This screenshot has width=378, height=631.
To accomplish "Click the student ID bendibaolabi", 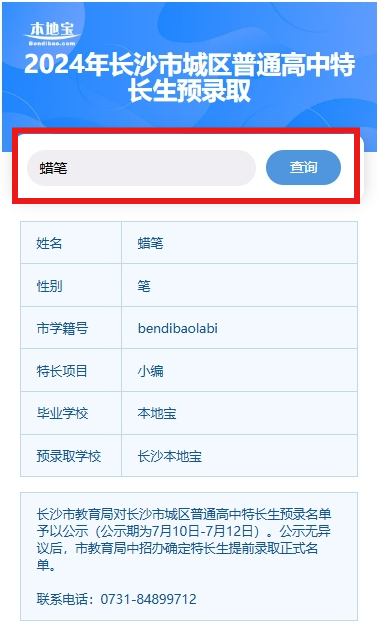I will (178, 328).
